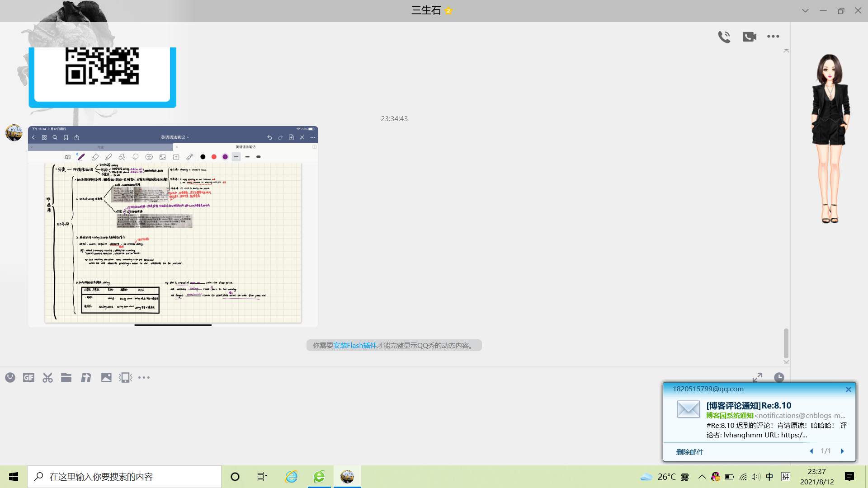Start a video call

click(749, 37)
